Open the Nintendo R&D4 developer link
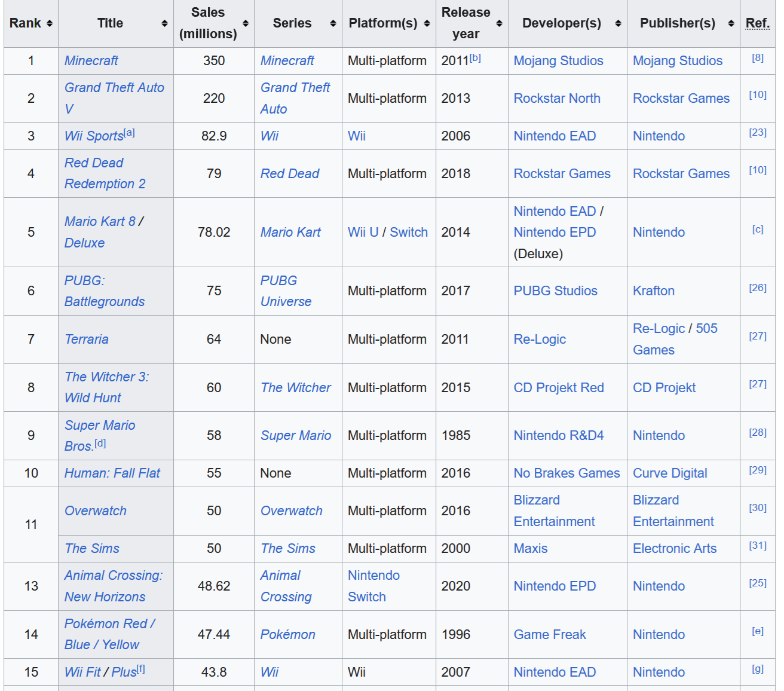 (x=559, y=436)
